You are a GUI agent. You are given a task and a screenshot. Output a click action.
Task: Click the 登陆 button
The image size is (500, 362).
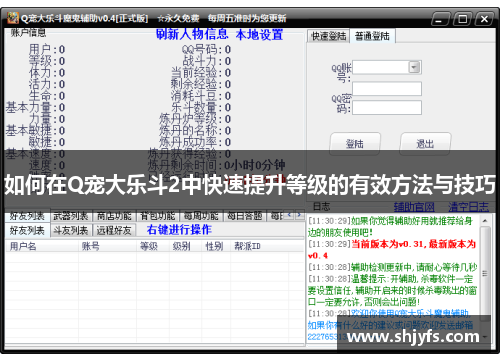[355, 144]
